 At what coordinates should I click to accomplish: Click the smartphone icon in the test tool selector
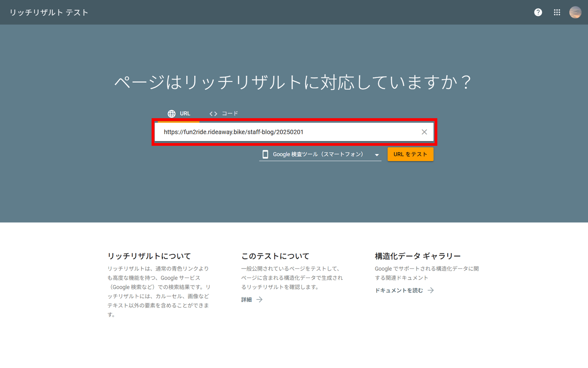point(265,154)
